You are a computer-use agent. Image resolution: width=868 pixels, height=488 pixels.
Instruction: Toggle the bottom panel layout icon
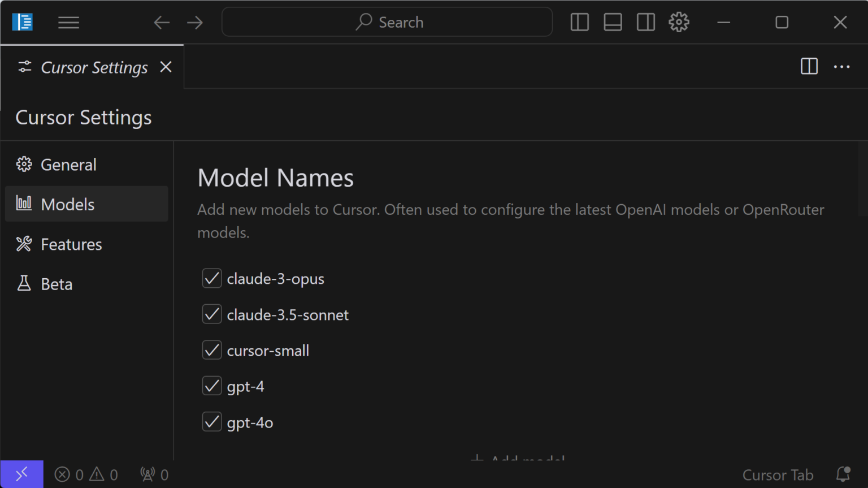pyautogui.click(x=613, y=22)
